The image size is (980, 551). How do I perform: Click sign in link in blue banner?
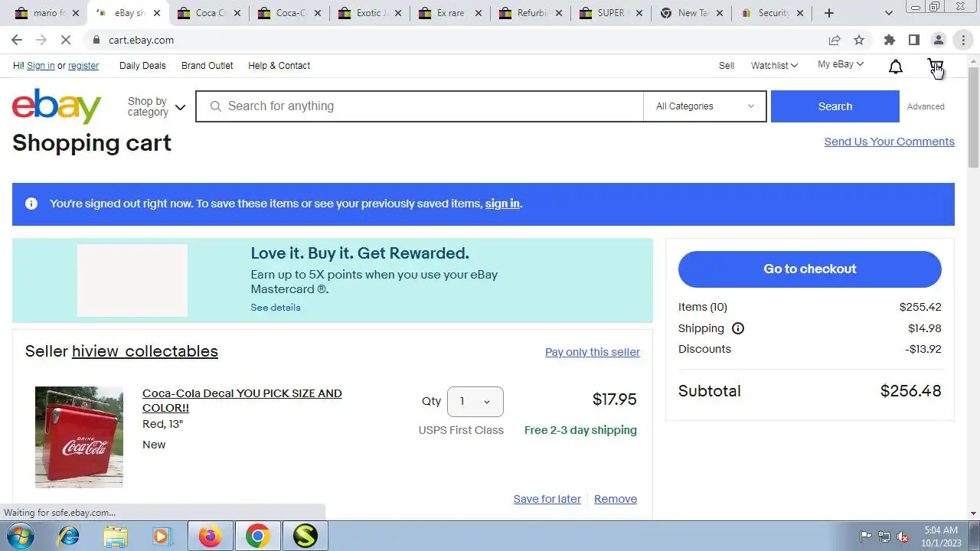coord(502,204)
